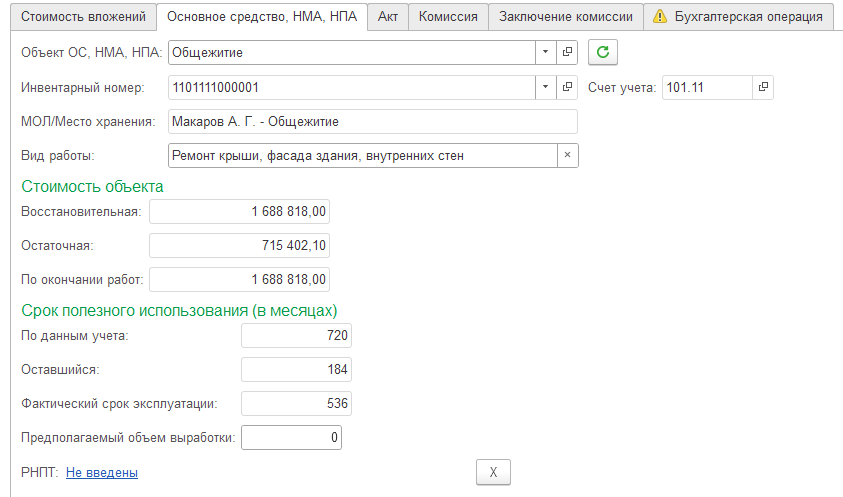Click the Фактический срок эксплуатации label

(x=119, y=403)
